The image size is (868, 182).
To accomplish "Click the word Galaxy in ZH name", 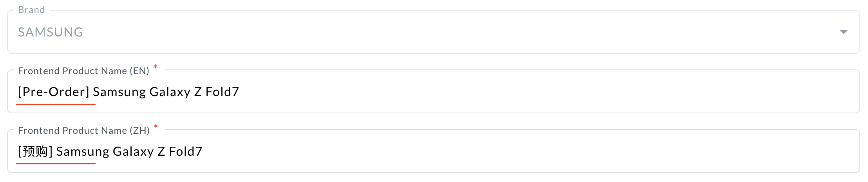I will (x=133, y=151).
